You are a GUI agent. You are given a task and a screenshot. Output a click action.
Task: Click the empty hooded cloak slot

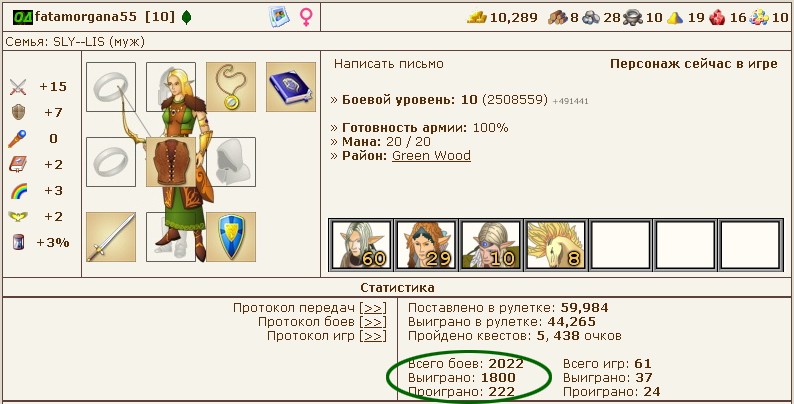(231, 162)
